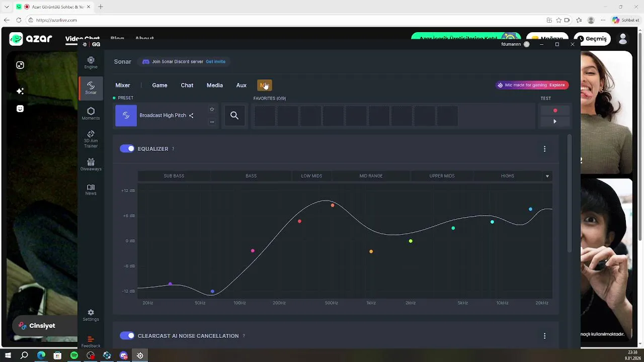
Task: Click the Sonar panel vertical scrollbar
Action: pos(570,194)
